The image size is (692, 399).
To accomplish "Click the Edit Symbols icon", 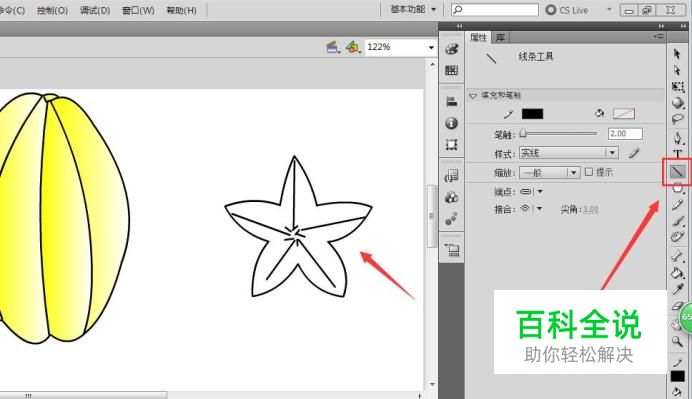I will pyautogui.click(x=353, y=47).
